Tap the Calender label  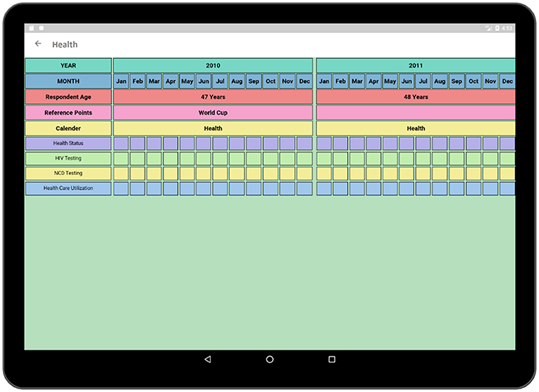[68, 128]
